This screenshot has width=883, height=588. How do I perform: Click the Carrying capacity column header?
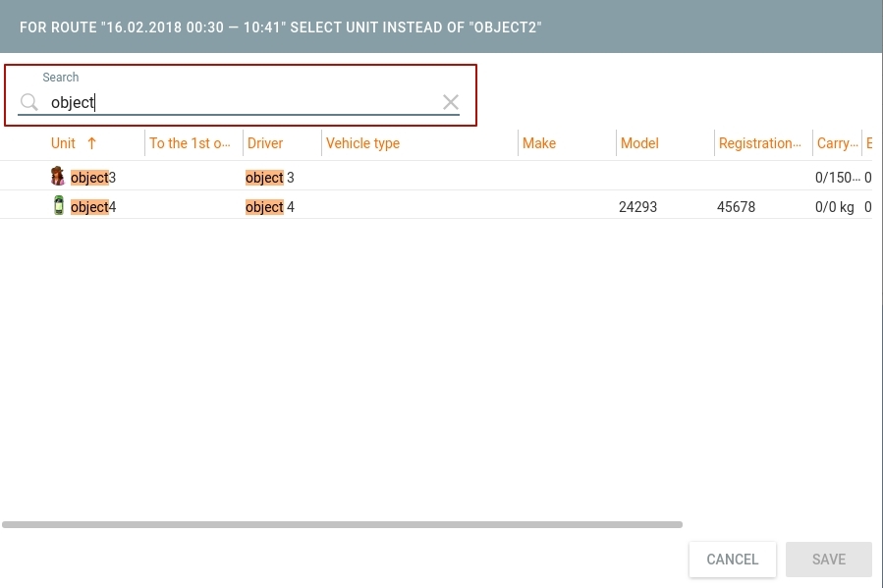click(x=836, y=143)
